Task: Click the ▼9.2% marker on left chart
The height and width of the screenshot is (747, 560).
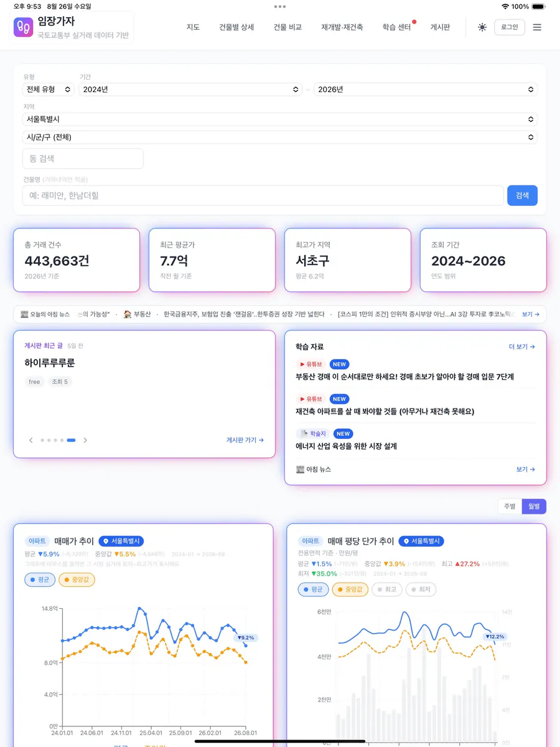Action: click(x=246, y=637)
